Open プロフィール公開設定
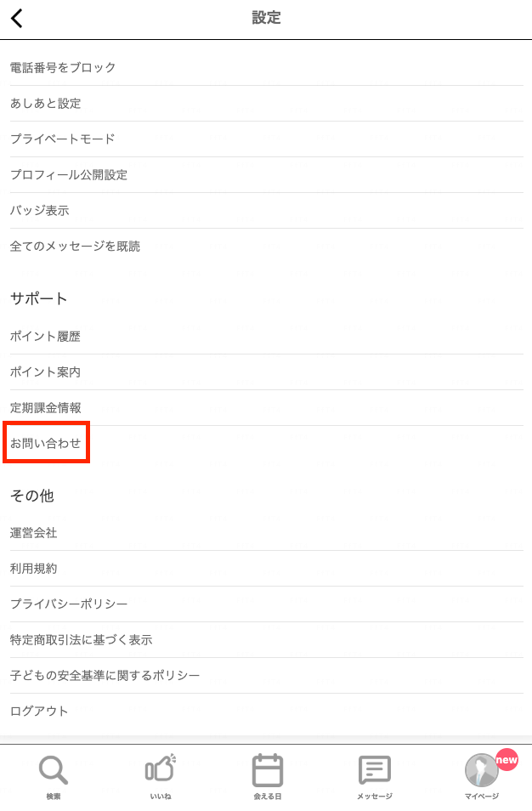The image size is (532, 811). (x=267, y=175)
